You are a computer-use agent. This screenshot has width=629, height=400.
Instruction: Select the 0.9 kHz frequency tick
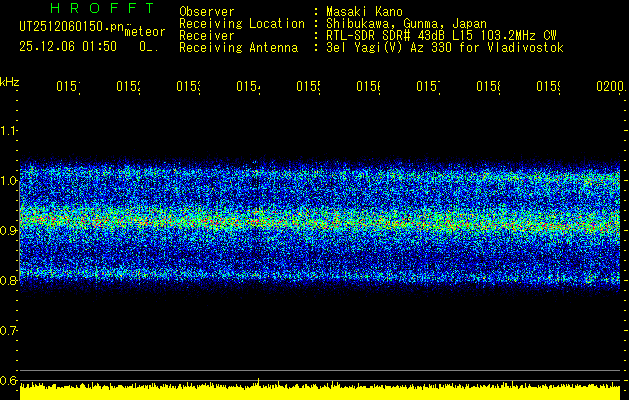point(10,231)
